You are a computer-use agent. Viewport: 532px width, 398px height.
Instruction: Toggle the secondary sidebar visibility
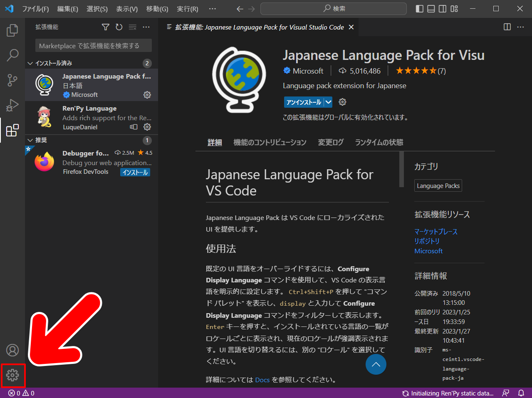[x=443, y=8]
